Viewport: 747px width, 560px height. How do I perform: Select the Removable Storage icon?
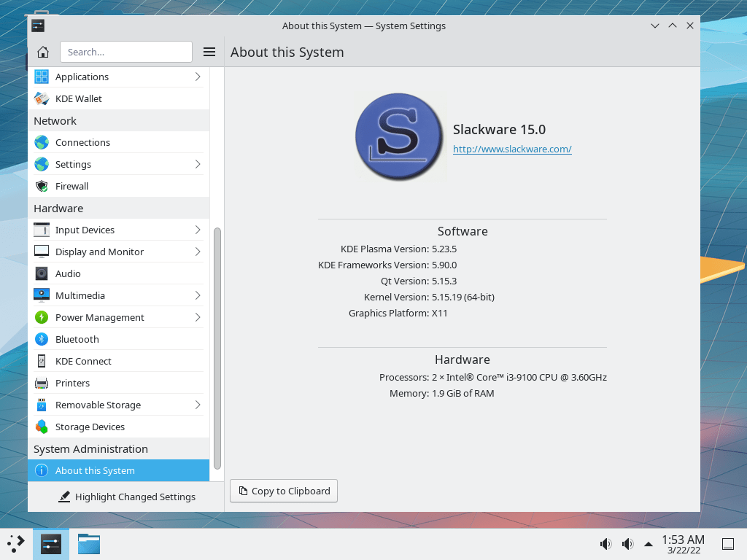coord(42,405)
